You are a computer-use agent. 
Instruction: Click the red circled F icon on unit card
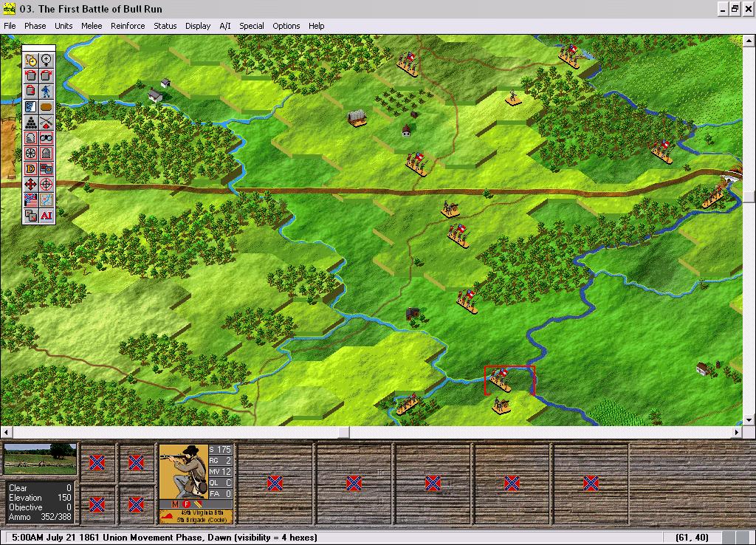186,504
